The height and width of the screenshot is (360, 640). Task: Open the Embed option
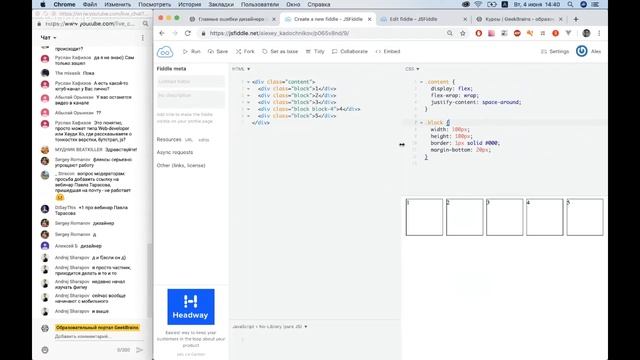coord(388,51)
